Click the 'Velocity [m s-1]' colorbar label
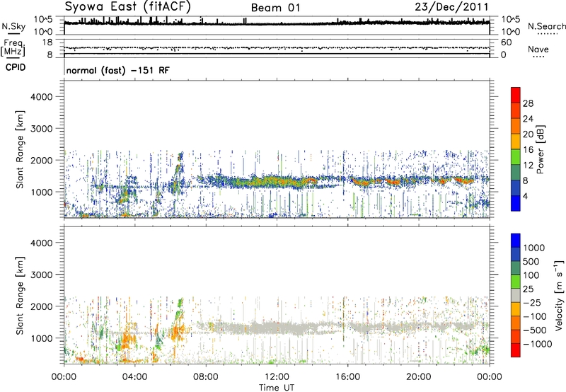This screenshot has width=566, height=392. (559, 295)
